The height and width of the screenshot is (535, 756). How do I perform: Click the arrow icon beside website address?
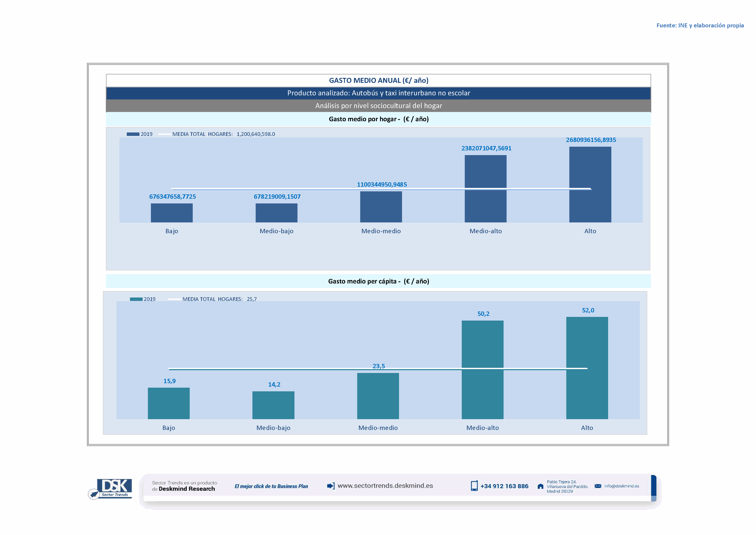331,486
